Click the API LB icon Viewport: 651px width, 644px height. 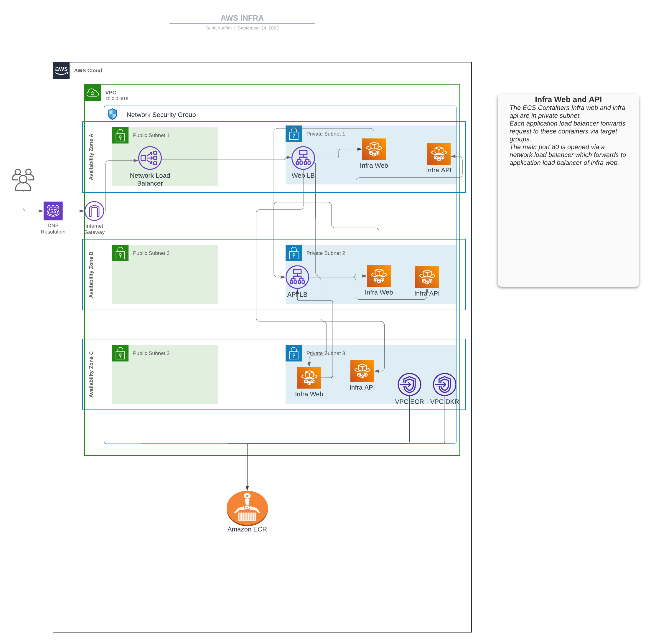[x=297, y=277]
